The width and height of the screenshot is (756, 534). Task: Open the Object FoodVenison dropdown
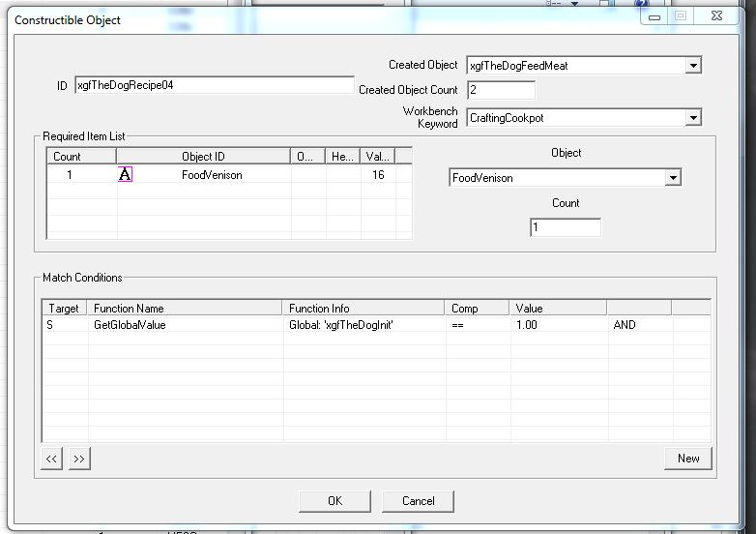pyautogui.click(x=673, y=178)
